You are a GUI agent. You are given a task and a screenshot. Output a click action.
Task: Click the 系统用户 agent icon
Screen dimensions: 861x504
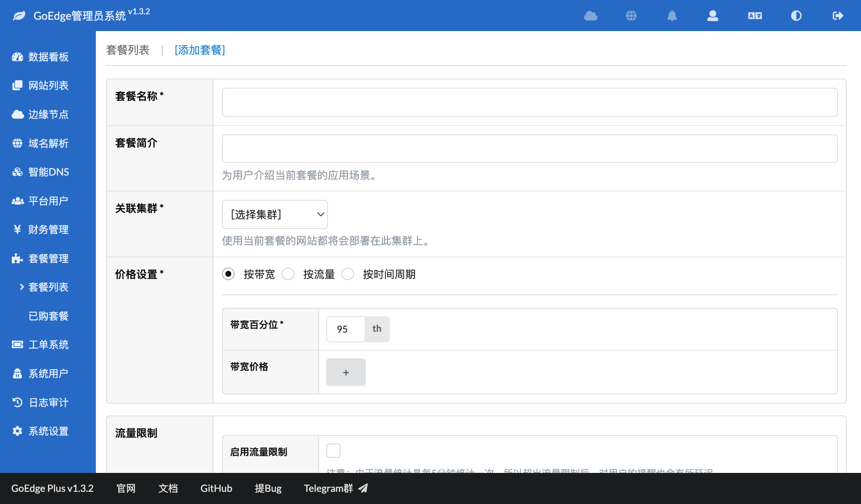[x=17, y=373]
